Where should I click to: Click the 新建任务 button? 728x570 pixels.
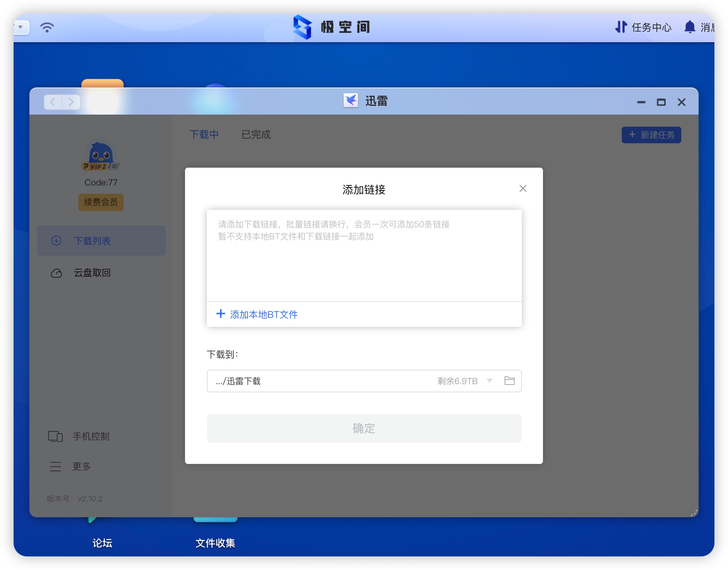(651, 135)
